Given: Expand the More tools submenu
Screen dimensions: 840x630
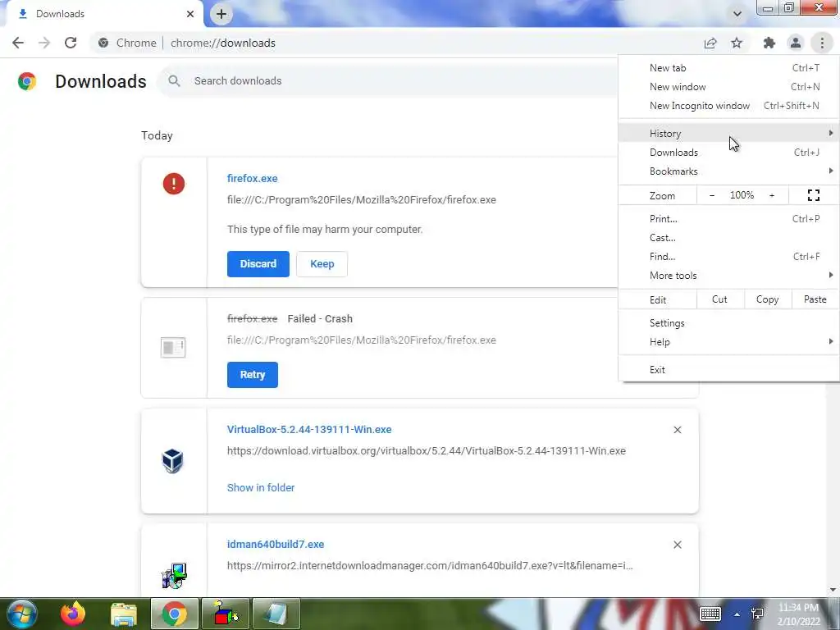Looking at the screenshot, I should click(728, 276).
